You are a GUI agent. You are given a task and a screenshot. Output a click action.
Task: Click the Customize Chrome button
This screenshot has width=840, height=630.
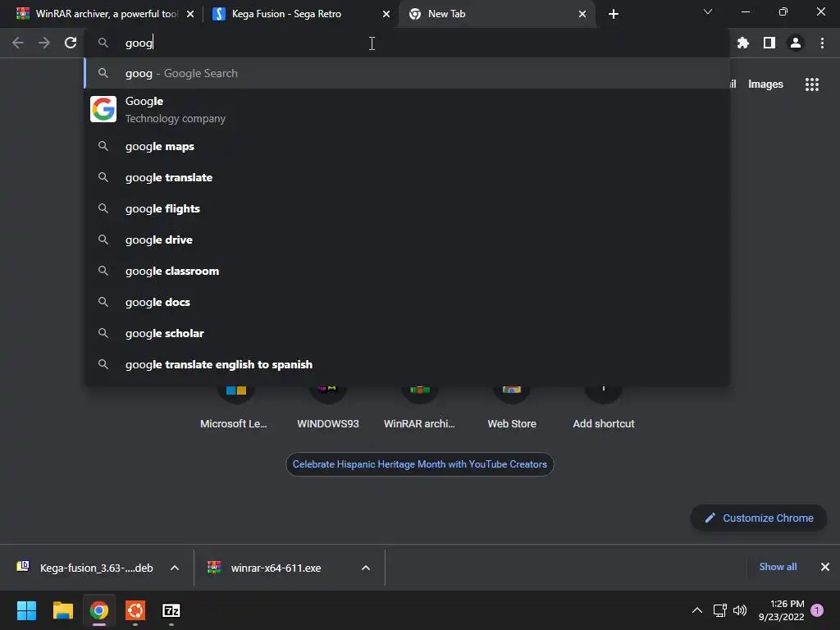click(x=758, y=518)
